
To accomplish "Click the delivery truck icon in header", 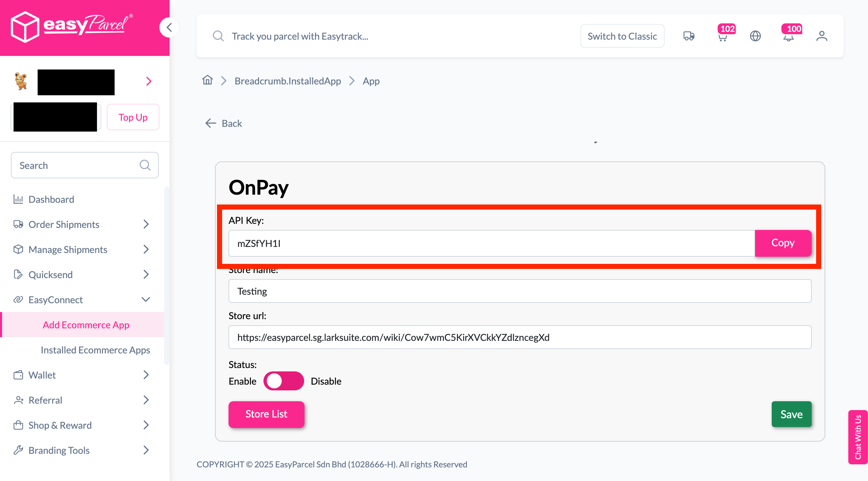I will tap(689, 36).
